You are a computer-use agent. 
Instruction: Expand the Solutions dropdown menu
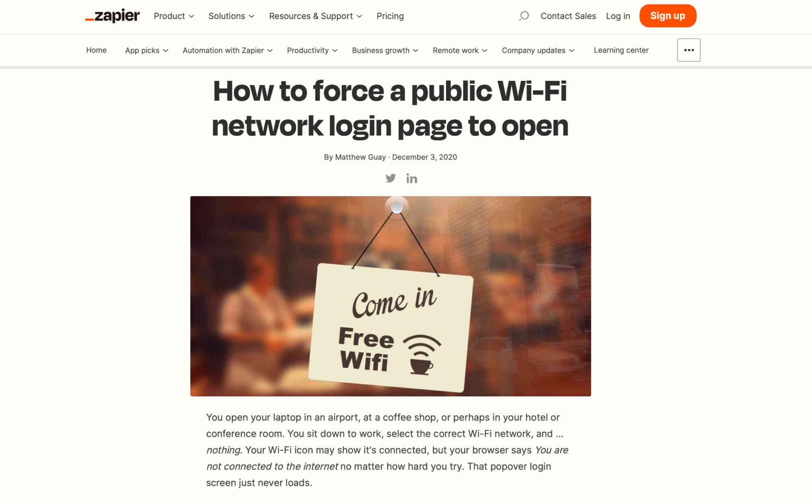231,16
